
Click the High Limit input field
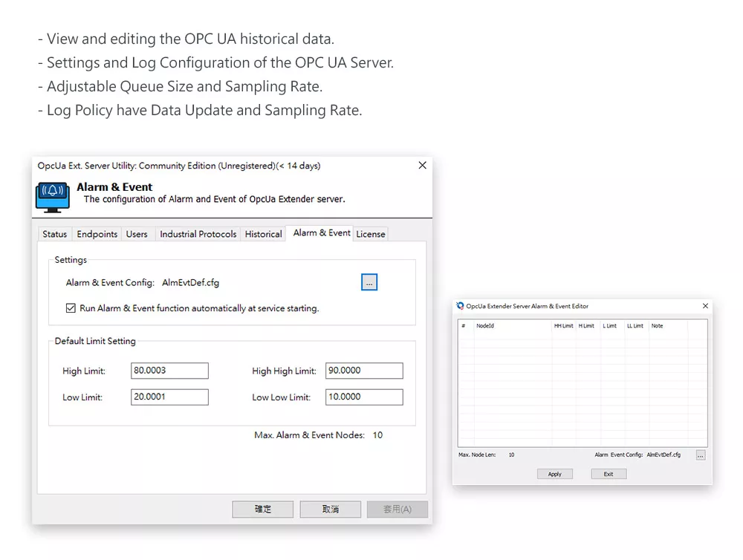pyautogui.click(x=169, y=371)
